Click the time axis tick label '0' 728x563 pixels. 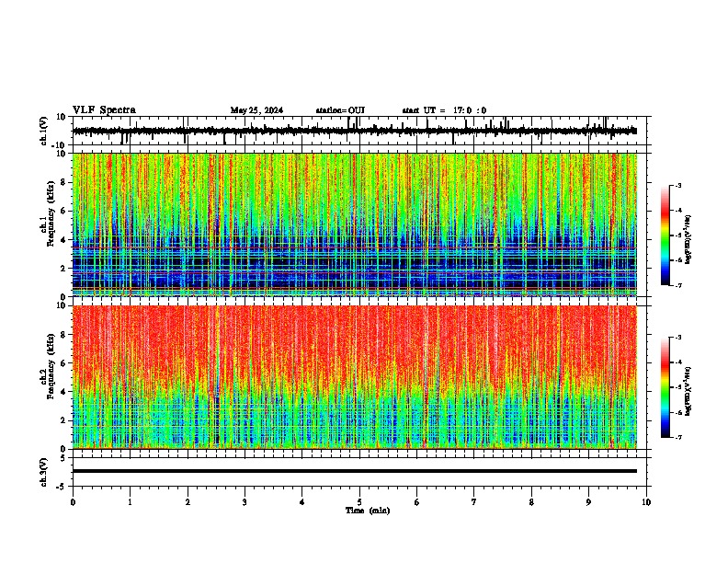(73, 502)
